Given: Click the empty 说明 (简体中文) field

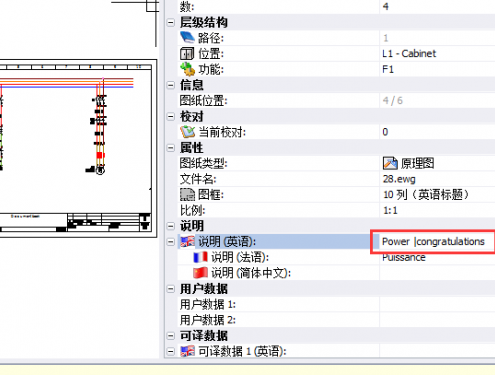Looking at the screenshot, I should 437,273.
